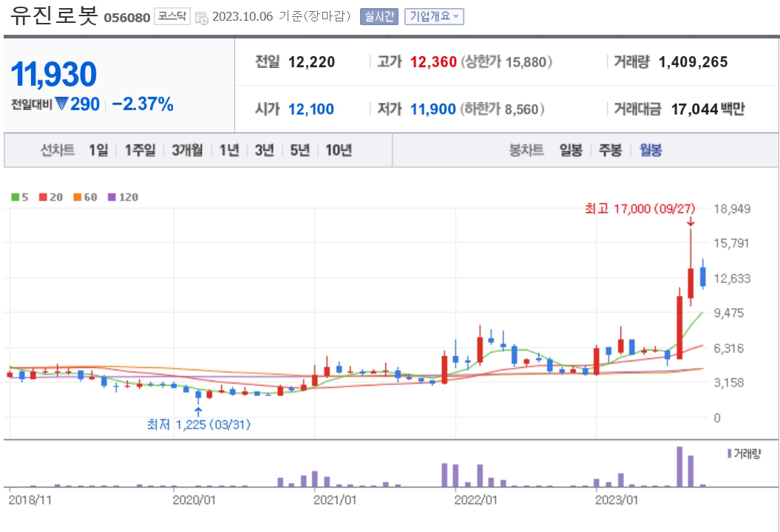This screenshot has height=532, width=780.
Task: Click the 실시간 button
Action: click(x=379, y=16)
